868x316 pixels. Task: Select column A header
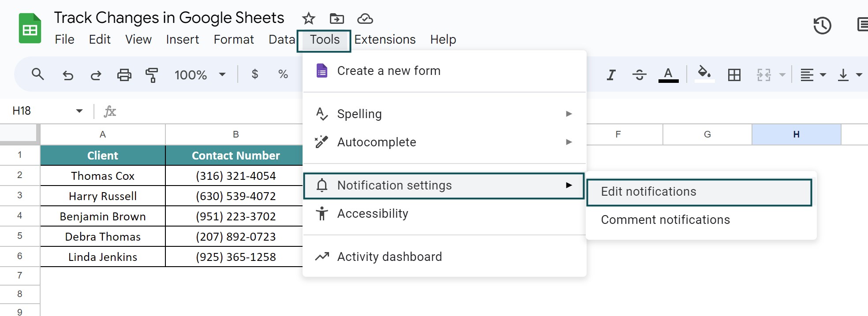[103, 134]
